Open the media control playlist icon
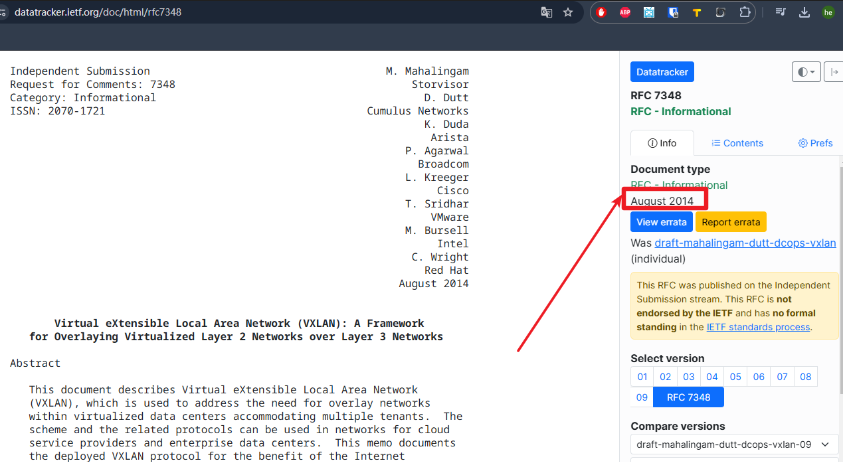The height and width of the screenshot is (462, 843). point(780,12)
